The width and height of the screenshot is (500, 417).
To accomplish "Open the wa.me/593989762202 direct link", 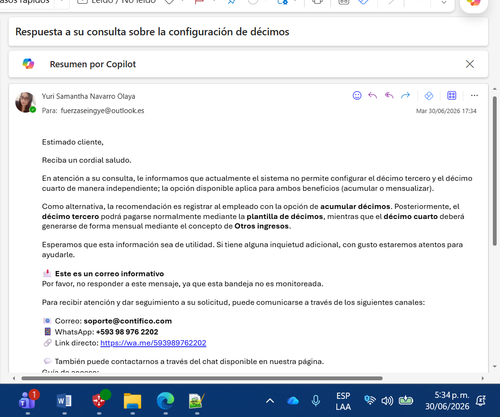I will (153, 343).
